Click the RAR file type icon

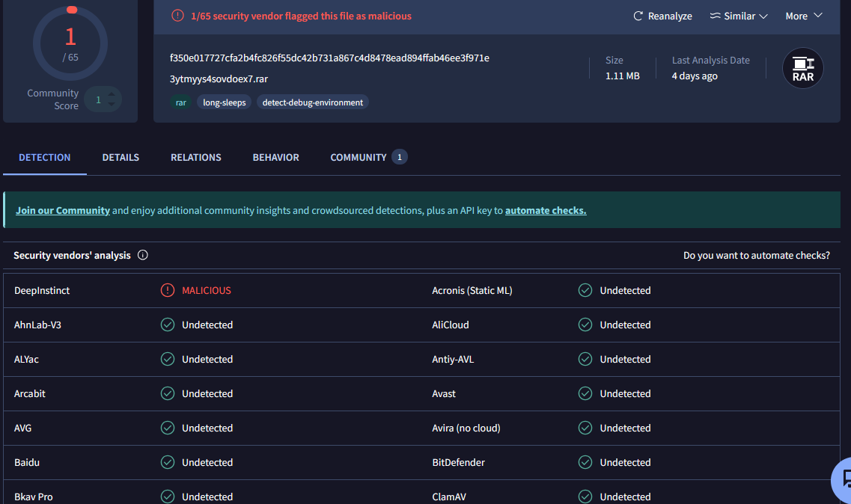[x=802, y=68]
